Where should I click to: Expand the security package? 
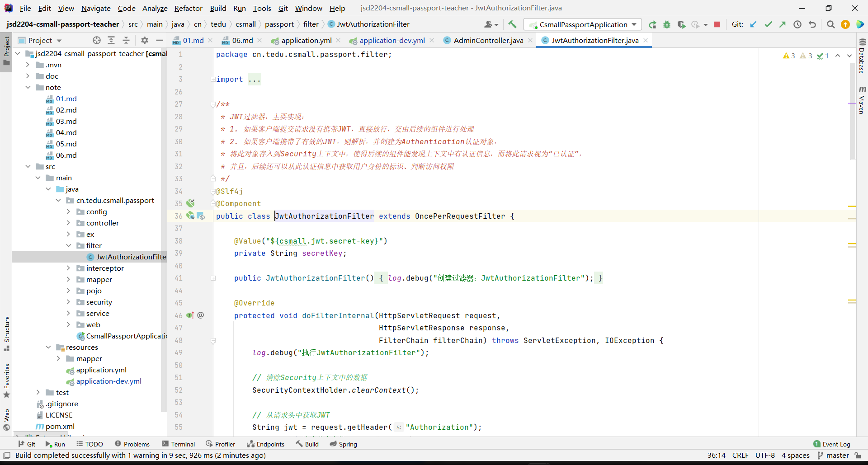68,302
